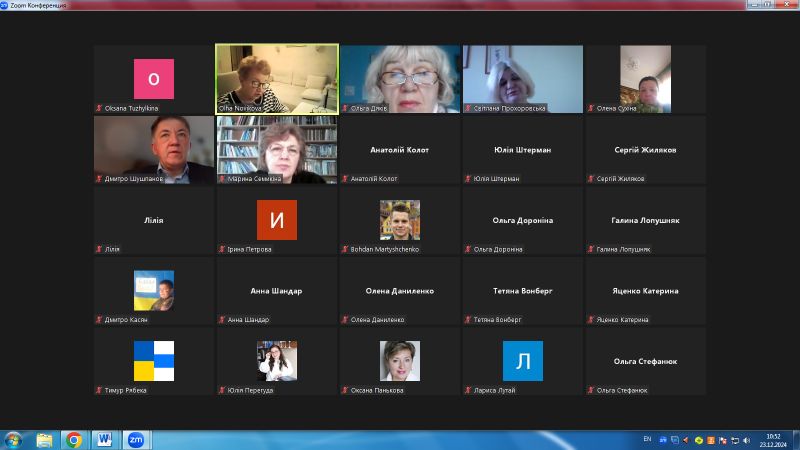The width and height of the screenshot is (800, 450).
Task: Click Ірина Петрова's orange 'И' avatar
Action: pyautogui.click(x=276, y=220)
